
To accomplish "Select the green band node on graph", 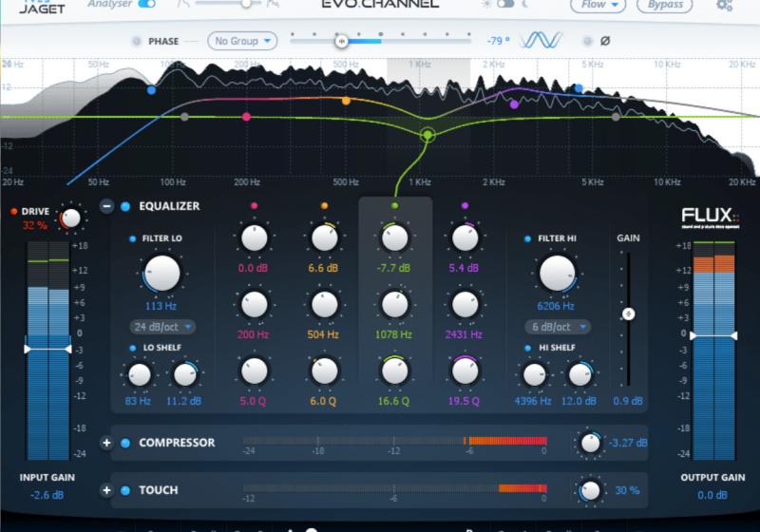I will [x=427, y=135].
